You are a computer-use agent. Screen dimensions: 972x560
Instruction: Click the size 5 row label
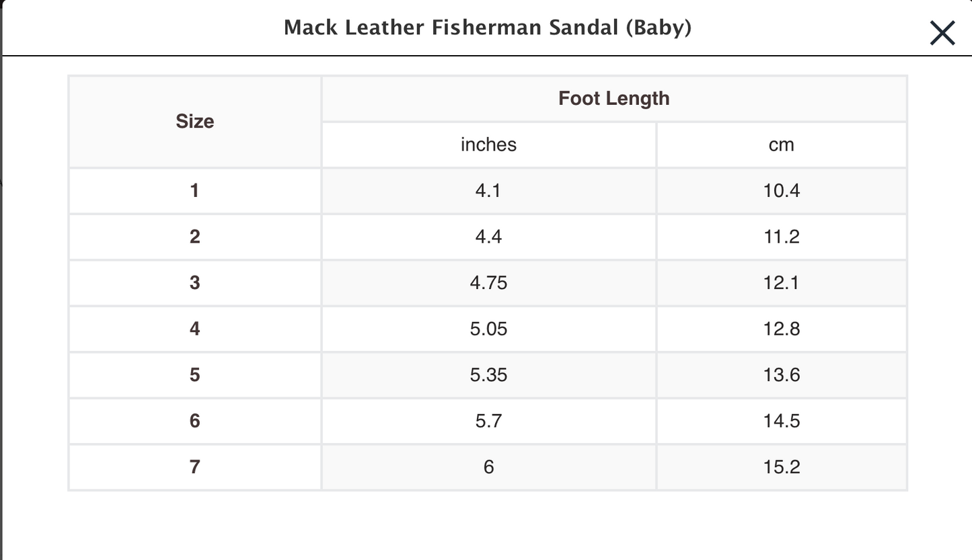195,374
